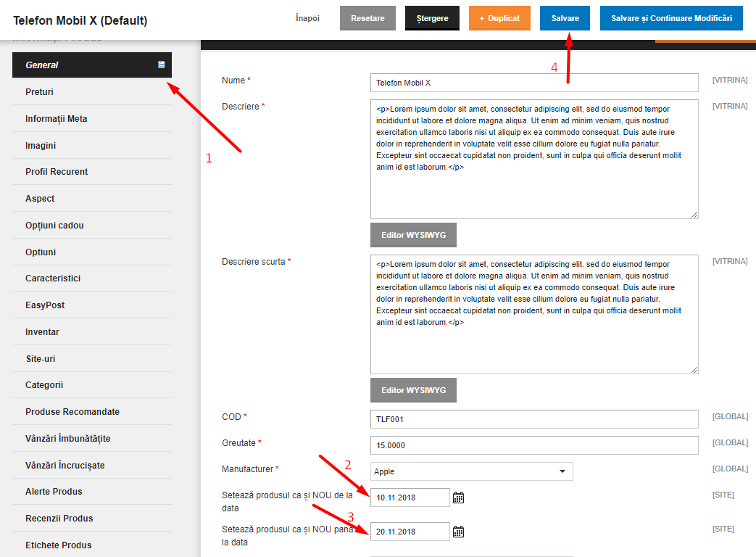Click the Resetare button
Image resolution: width=756 pixels, height=557 pixels.
tap(368, 18)
